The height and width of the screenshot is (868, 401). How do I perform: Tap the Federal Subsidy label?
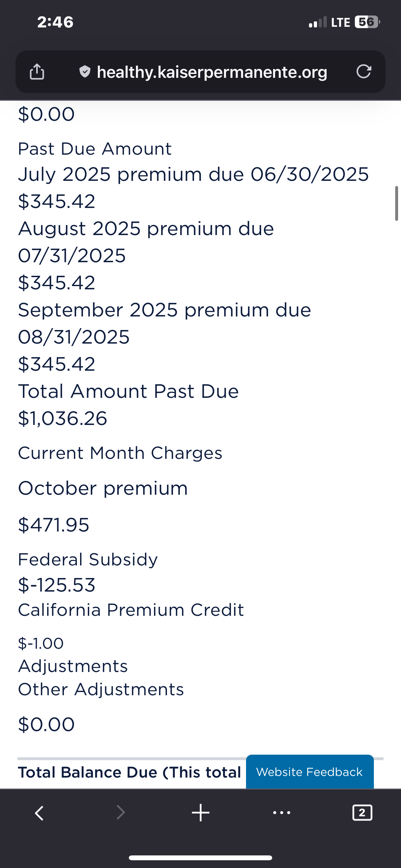(x=87, y=559)
